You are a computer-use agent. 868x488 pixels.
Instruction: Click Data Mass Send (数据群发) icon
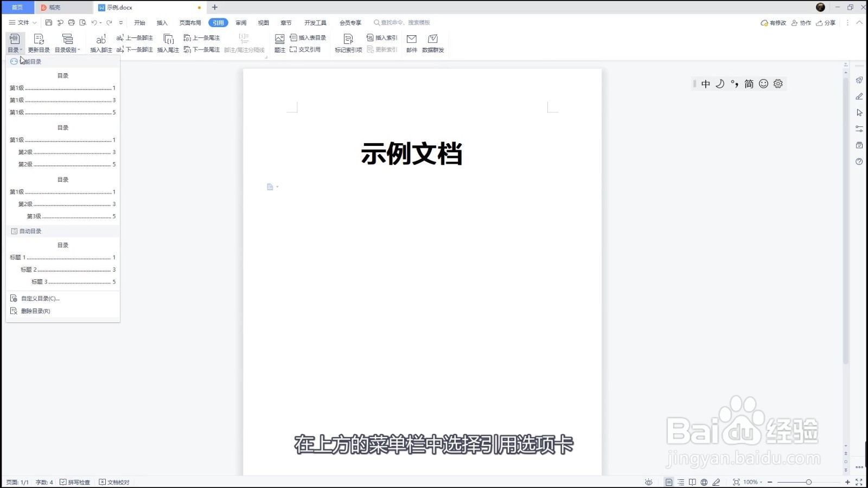433,43
